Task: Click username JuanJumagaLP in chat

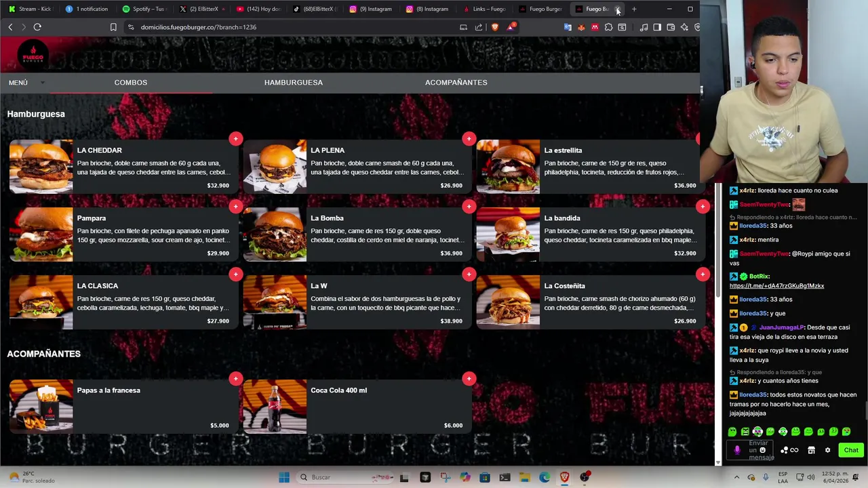Action: pos(781,327)
